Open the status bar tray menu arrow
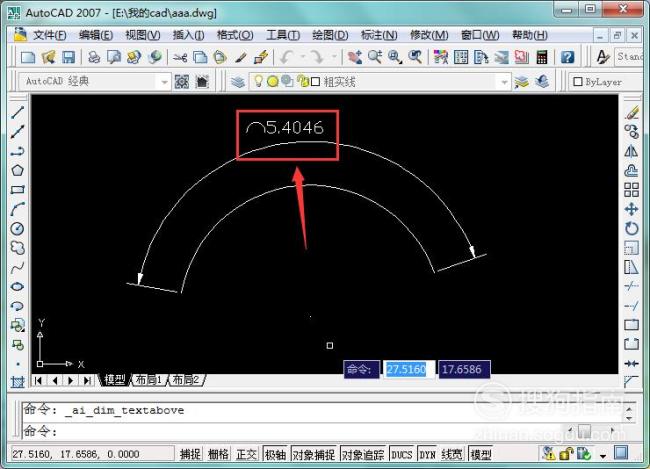The height and width of the screenshot is (469, 650). tap(603, 456)
